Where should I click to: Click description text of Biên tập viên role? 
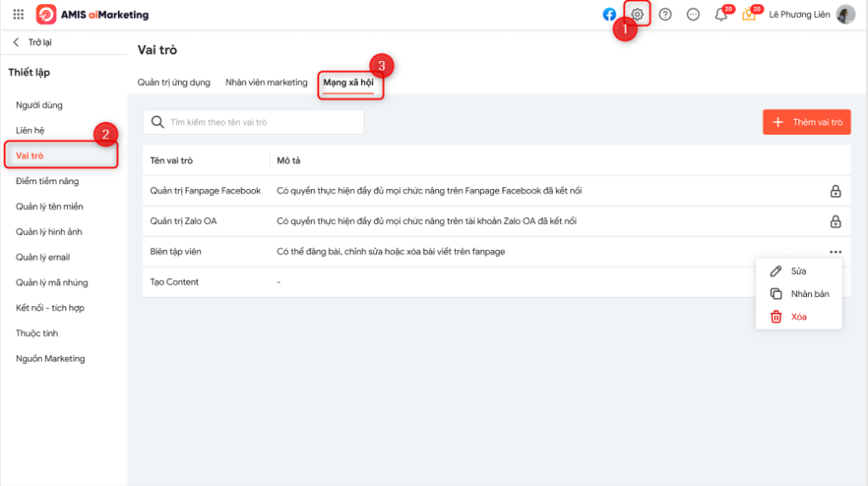point(391,252)
